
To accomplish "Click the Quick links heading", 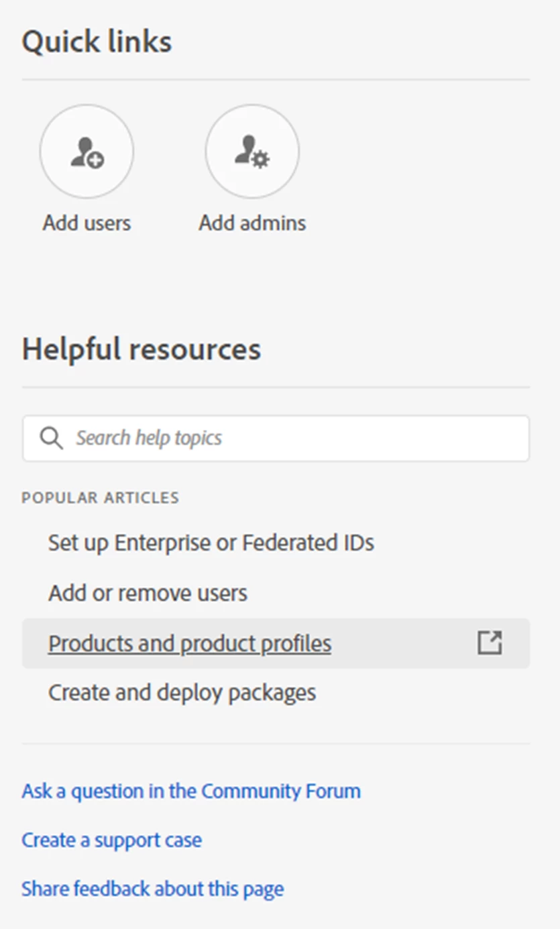I will pyautogui.click(x=97, y=42).
